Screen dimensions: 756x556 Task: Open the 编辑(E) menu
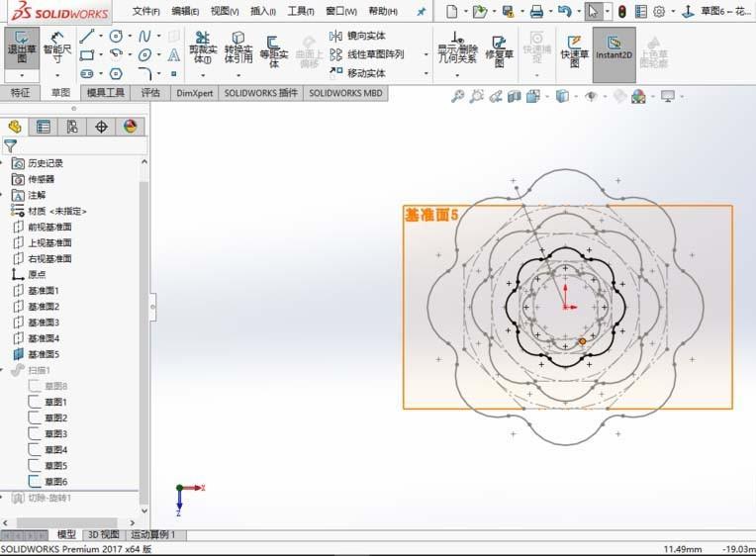[x=185, y=11]
